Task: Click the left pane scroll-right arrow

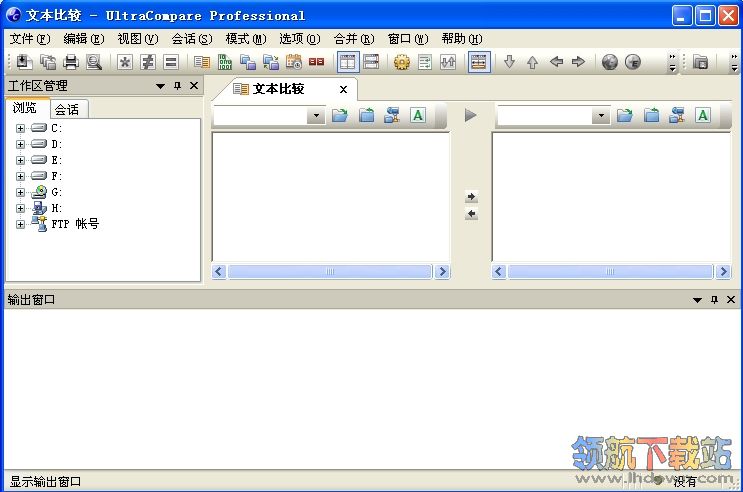Action: pyautogui.click(x=442, y=272)
